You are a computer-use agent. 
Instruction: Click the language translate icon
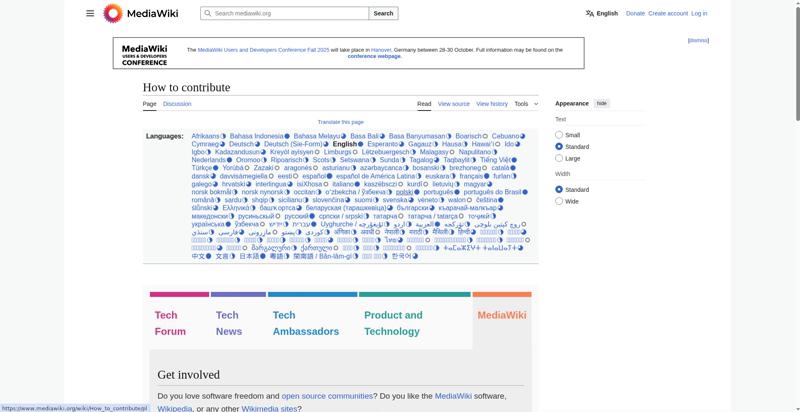click(590, 14)
